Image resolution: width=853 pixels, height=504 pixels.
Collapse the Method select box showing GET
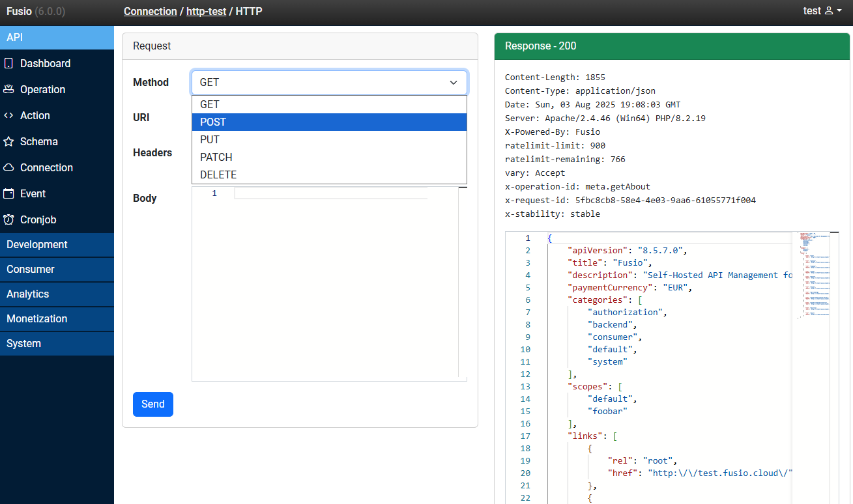pyautogui.click(x=329, y=83)
